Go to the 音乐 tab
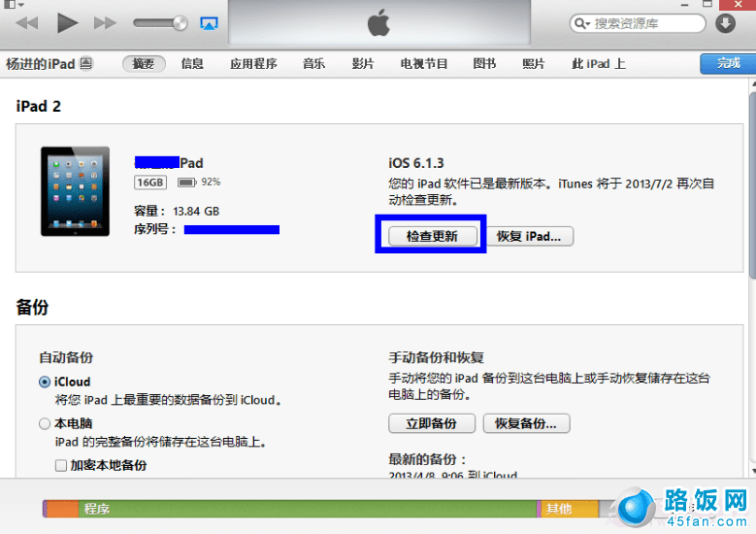Screen dimensions: 756x534 [313, 64]
